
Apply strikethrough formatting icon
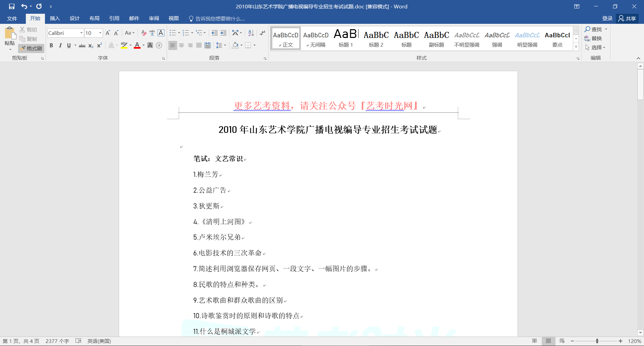pos(82,46)
